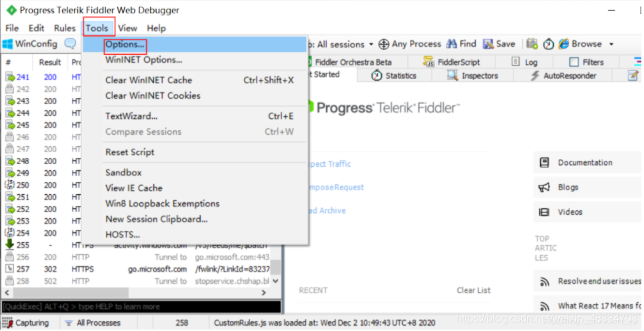Click the camera screenshot toolbar icon
The height and width of the screenshot is (331, 644).
(532, 43)
